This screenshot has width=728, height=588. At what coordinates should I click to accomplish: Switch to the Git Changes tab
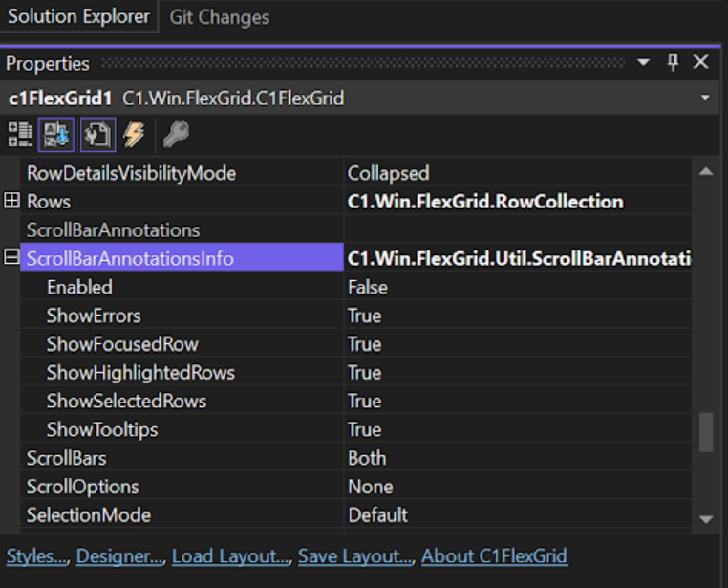pyautogui.click(x=220, y=17)
